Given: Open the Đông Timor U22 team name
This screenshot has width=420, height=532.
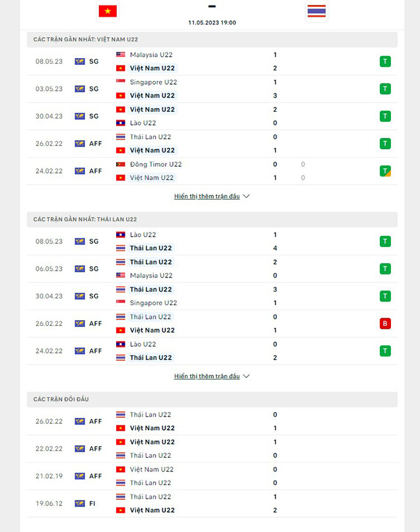Looking at the screenshot, I should click(156, 164).
